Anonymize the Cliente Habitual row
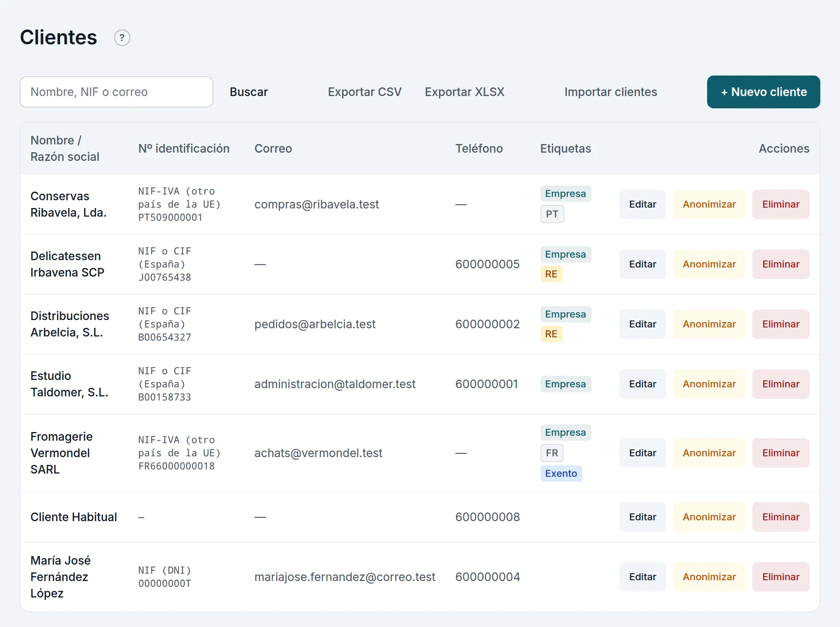 [x=709, y=517]
